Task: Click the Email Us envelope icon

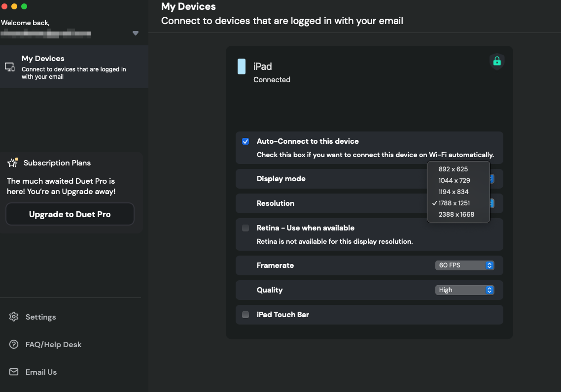Action: (x=14, y=372)
